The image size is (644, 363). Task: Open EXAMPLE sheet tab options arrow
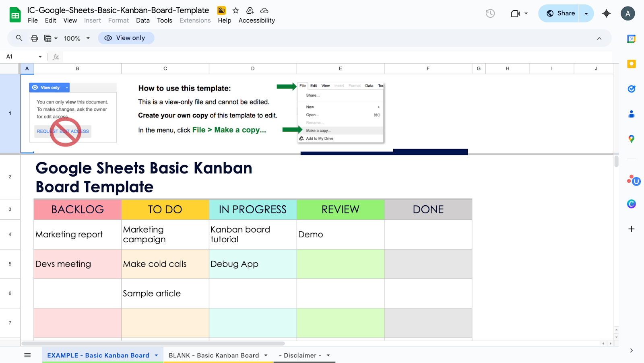click(157, 355)
